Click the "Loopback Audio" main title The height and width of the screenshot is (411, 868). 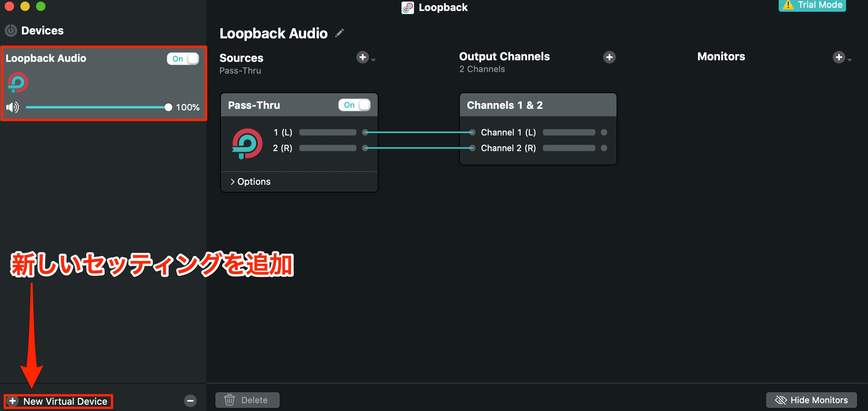coord(273,33)
